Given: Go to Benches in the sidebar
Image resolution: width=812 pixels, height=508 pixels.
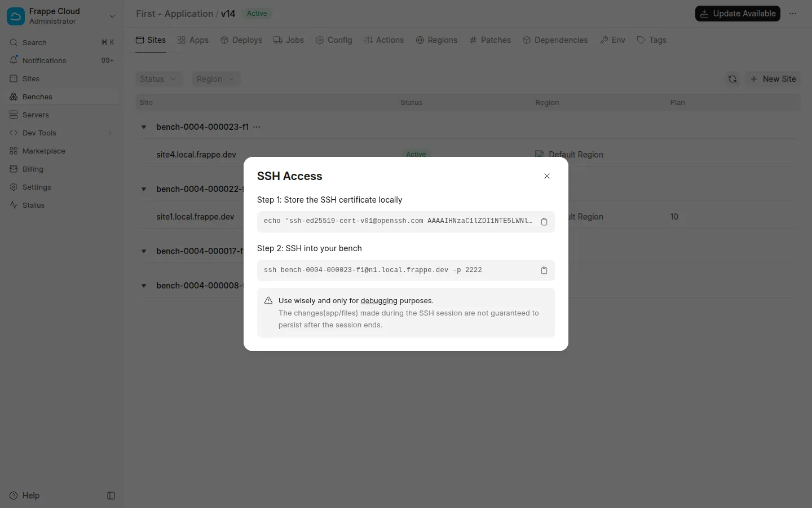Looking at the screenshot, I should (x=62, y=97).
